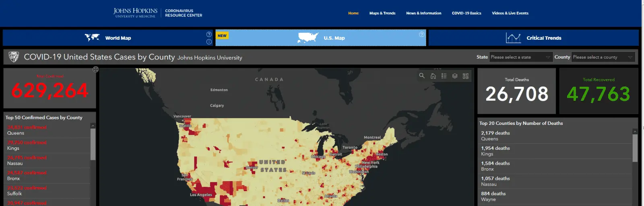Click Top 20 Counties by Number of Deaths heading
Screen dimensions: 644x206
pos(521,123)
